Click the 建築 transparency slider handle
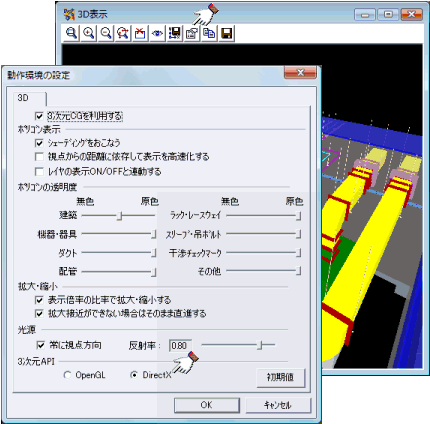Screen dimensions: 430x424 [x=119, y=216]
